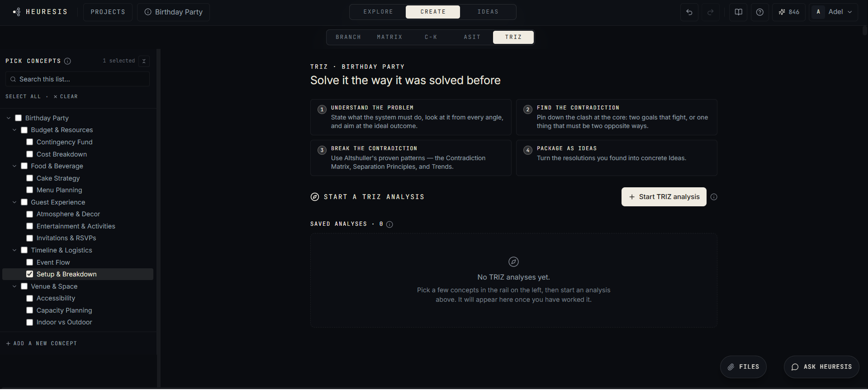Select the Atmosphere & Decor row
This screenshot has width=868, height=390.
coord(78,214)
